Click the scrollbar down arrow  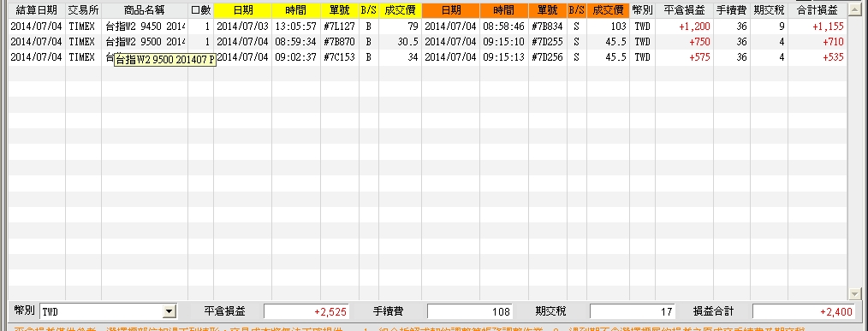click(x=853, y=294)
